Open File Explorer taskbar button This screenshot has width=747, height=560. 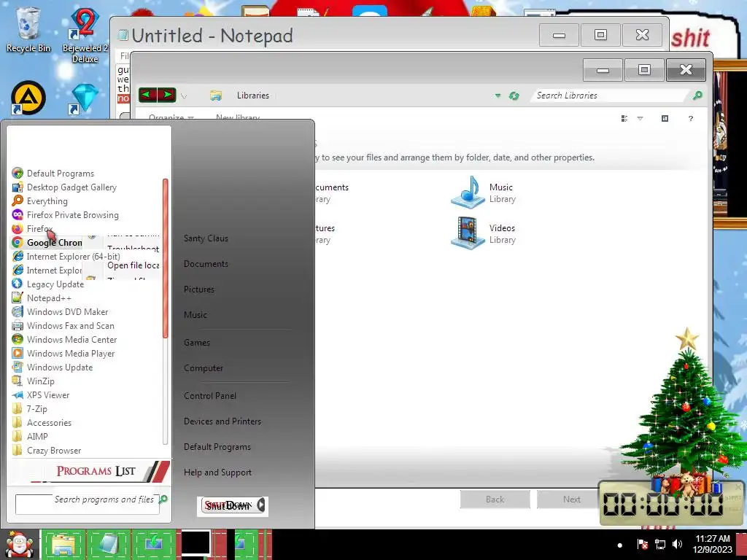tap(63, 544)
